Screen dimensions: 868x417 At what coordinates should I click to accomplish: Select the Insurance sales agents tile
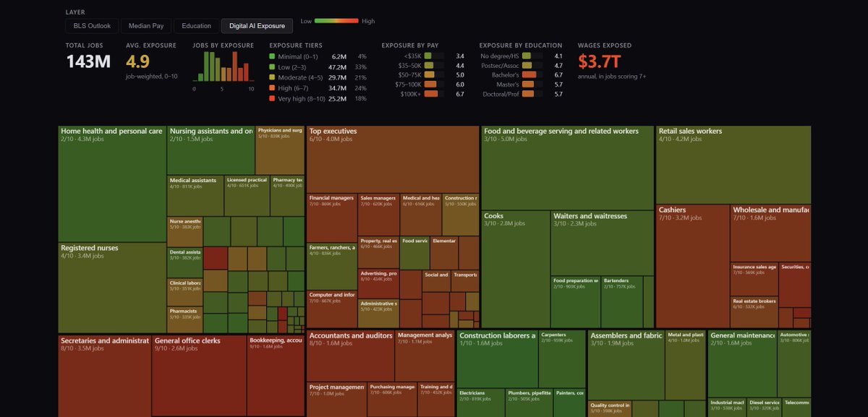754,279
